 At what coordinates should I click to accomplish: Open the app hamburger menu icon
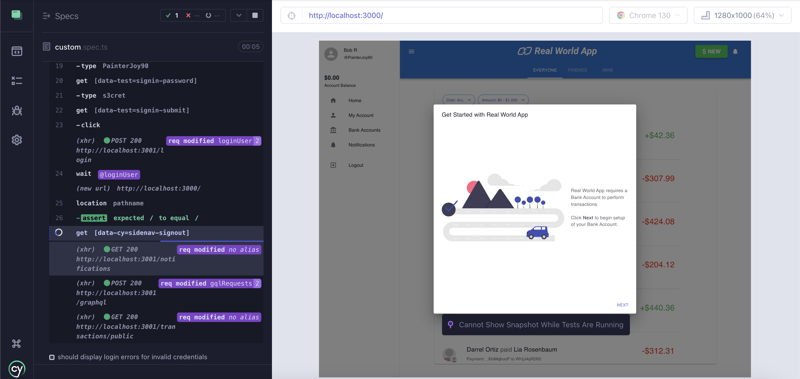pyautogui.click(x=412, y=52)
